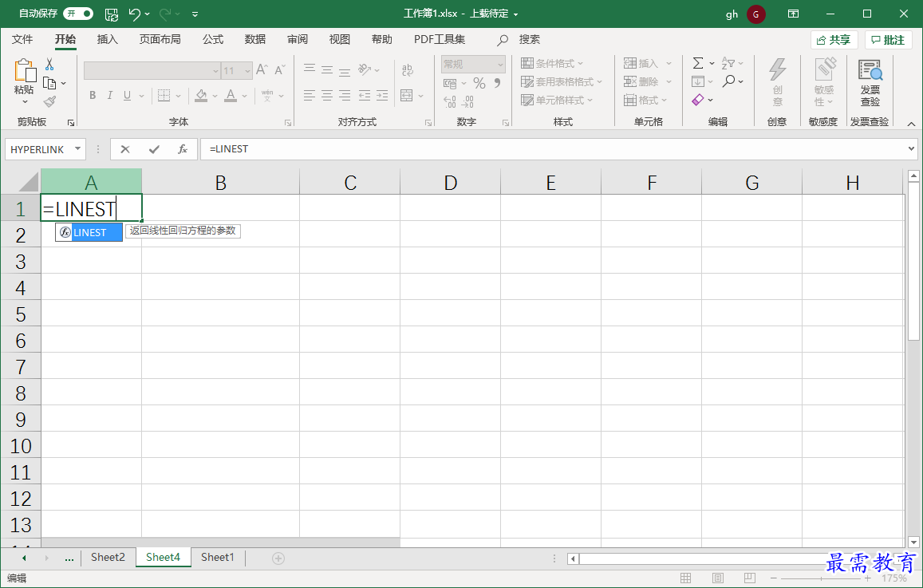Click the Wrap Text icon
923x588 pixels.
pos(408,70)
